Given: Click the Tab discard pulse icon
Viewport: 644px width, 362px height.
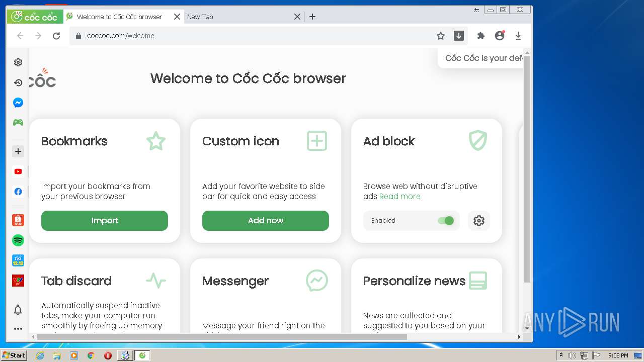Looking at the screenshot, I should (x=156, y=281).
